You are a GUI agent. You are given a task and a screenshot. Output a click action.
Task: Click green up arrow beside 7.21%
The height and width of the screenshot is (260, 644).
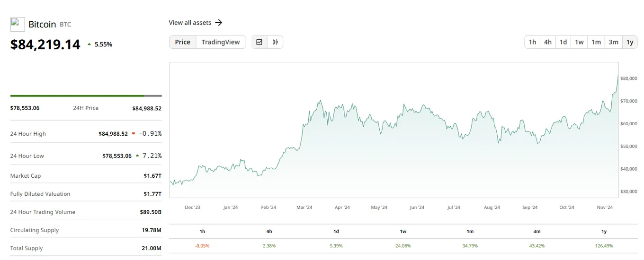(137, 156)
